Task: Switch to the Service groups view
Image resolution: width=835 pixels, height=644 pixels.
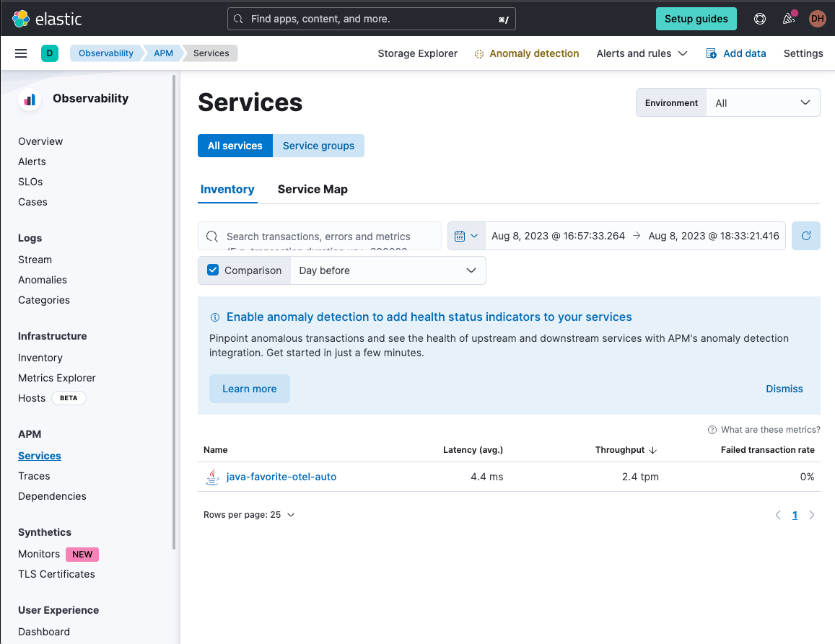Action: [318, 145]
